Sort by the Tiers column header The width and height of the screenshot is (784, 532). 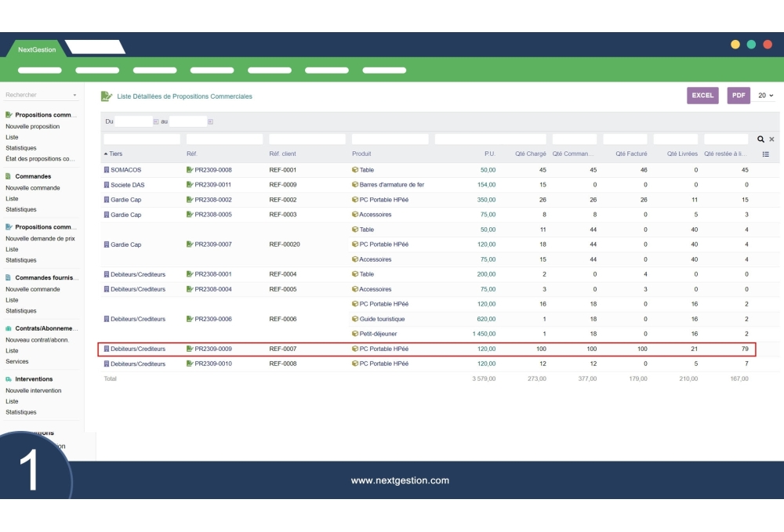click(x=115, y=154)
